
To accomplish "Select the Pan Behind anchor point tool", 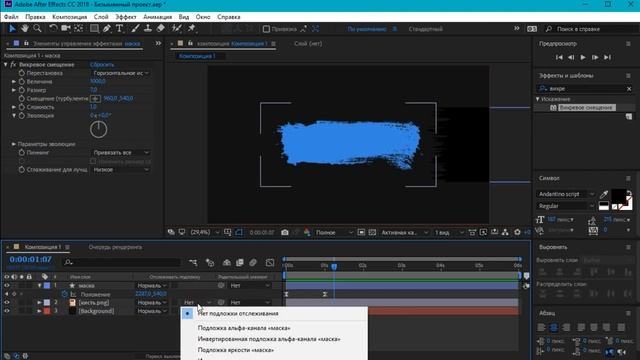I will coord(79,29).
